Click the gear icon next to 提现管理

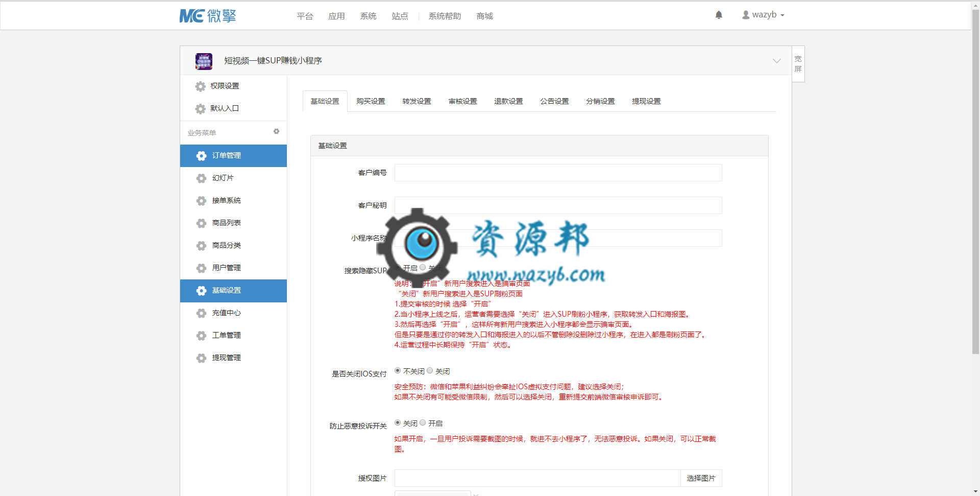coord(202,358)
